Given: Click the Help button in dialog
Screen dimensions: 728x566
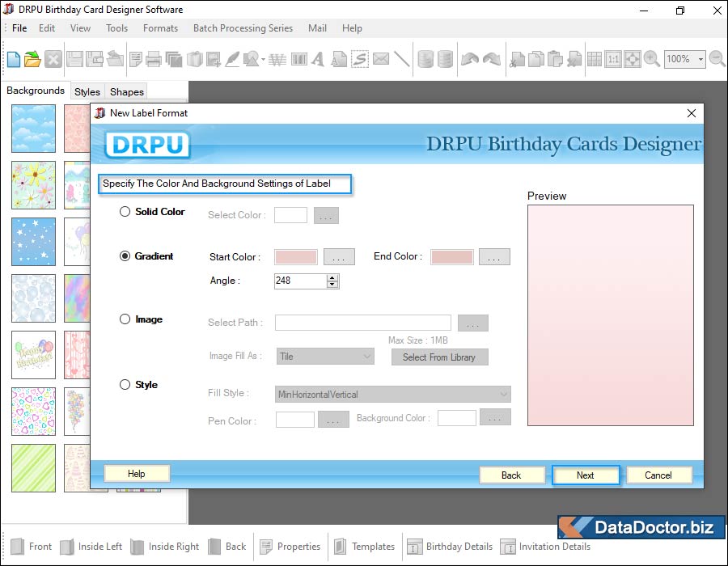Looking at the screenshot, I should point(137,474).
